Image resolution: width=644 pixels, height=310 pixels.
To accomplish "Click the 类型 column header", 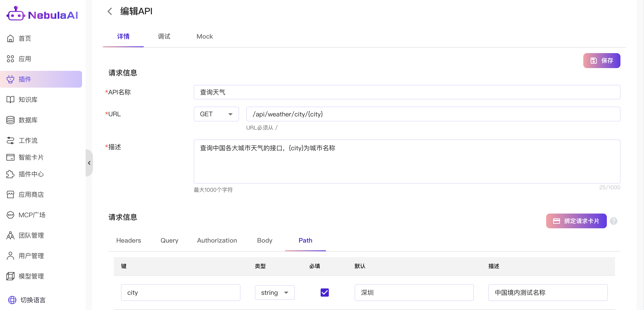I will (x=260, y=266).
